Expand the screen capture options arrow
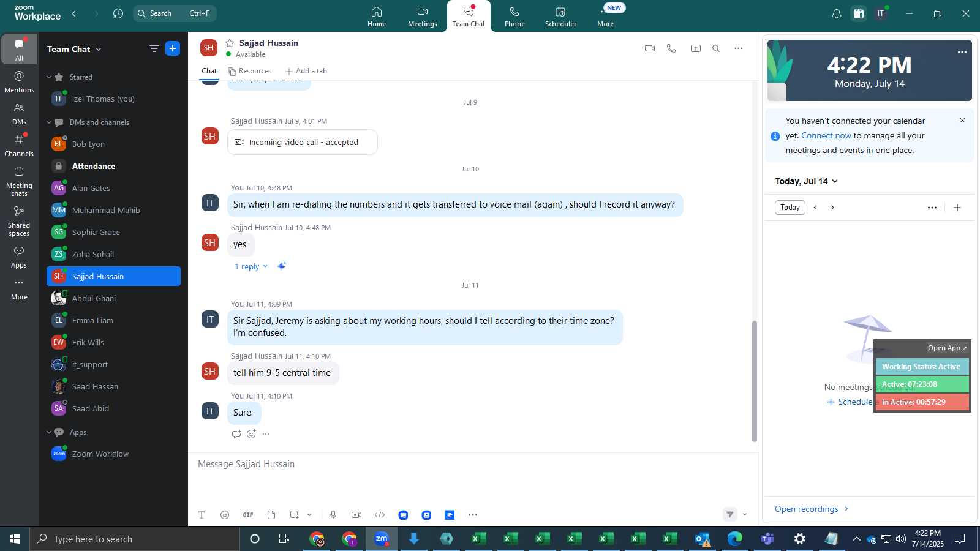980x551 pixels. pyautogui.click(x=309, y=515)
